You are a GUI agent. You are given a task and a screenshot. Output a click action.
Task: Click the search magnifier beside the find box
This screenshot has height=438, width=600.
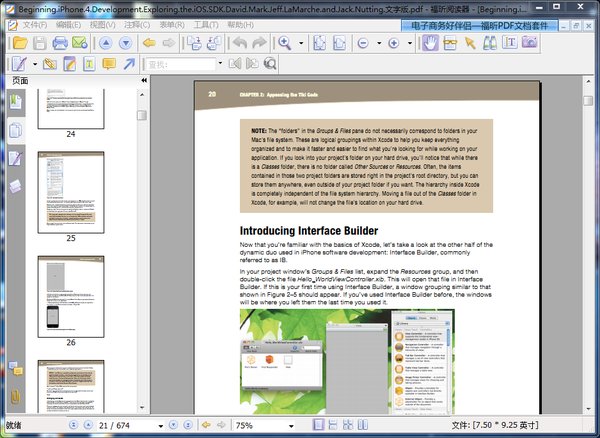(x=270, y=64)
